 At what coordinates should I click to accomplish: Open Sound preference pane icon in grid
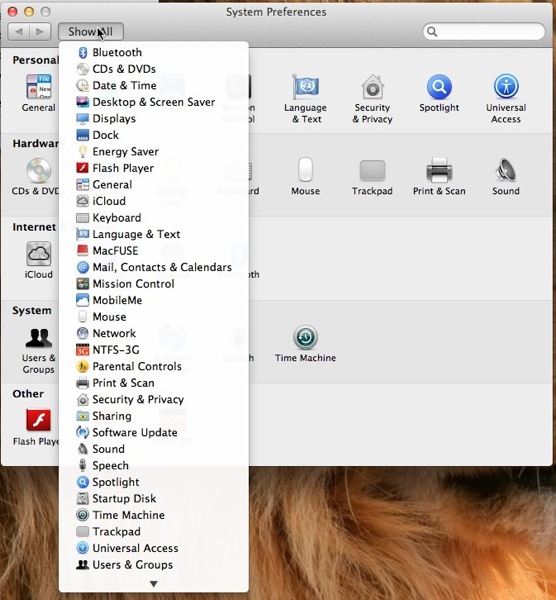pos(506,170)
